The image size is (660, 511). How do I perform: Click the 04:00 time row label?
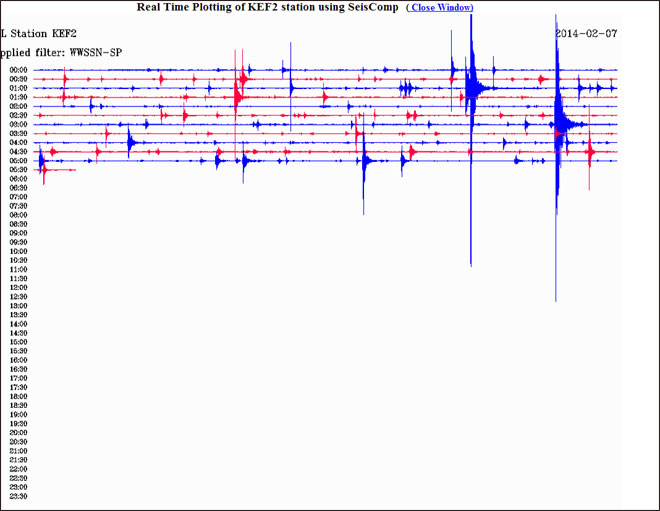click(18, 142)
